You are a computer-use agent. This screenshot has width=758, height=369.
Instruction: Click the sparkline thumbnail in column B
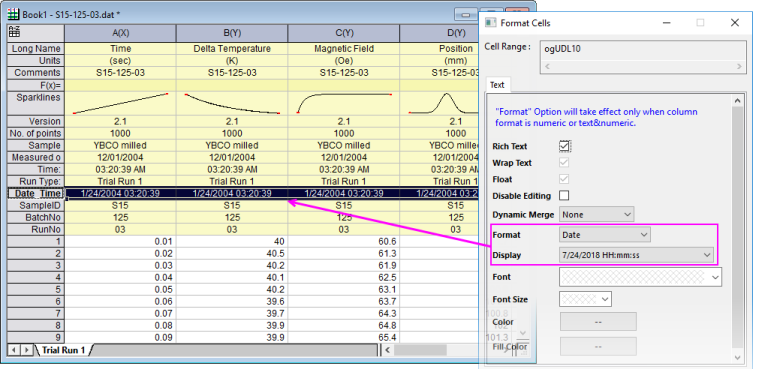pos(232,103)
